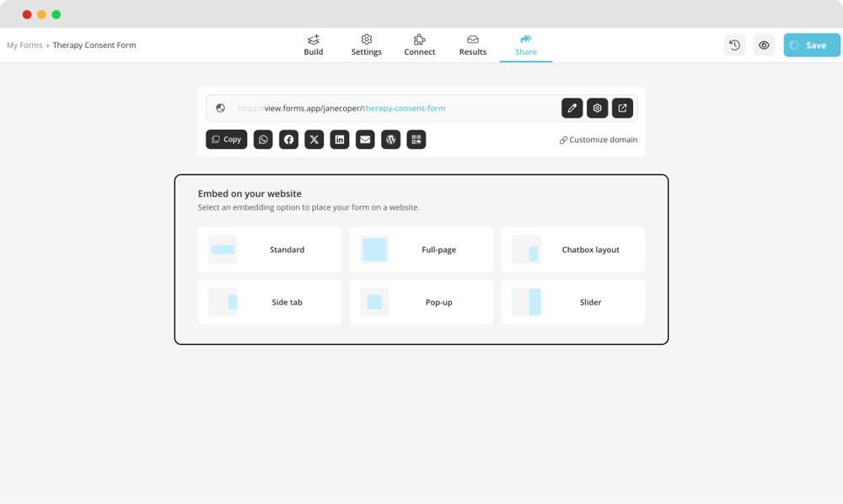Open version history icon
The width and height of the screenshot is (843, 504).
(x=734, y=46)
